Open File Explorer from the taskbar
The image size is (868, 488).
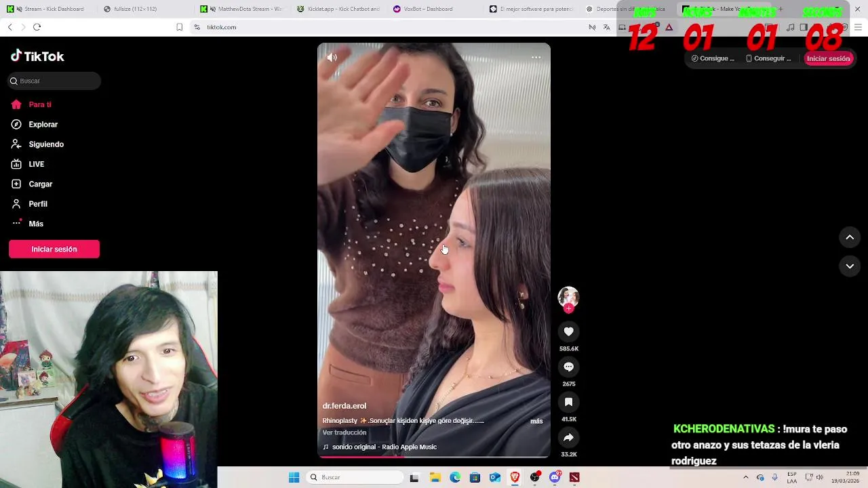[x=435, y=477]
